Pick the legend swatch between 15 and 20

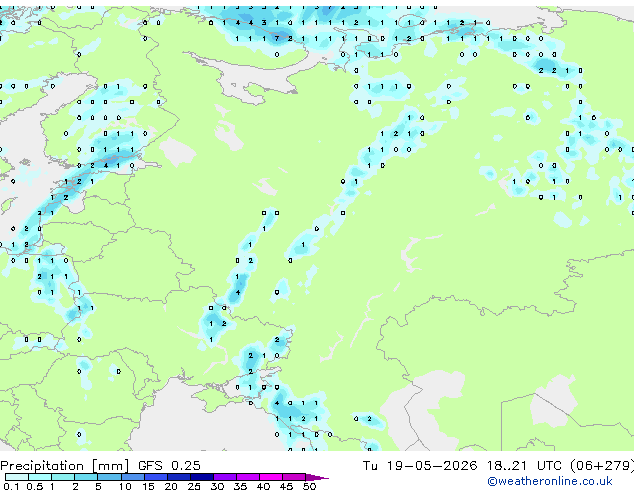tap(155, 477)
